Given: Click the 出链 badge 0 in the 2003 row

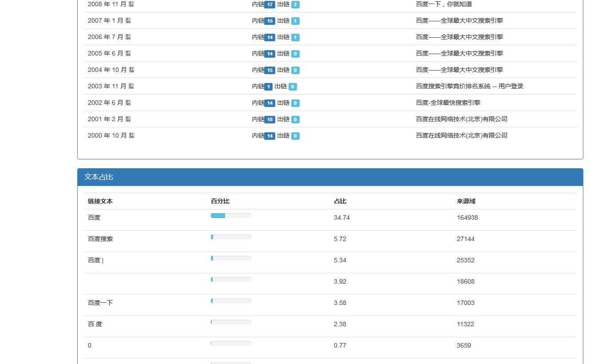Looking at the screenshot, I should 293,87.
